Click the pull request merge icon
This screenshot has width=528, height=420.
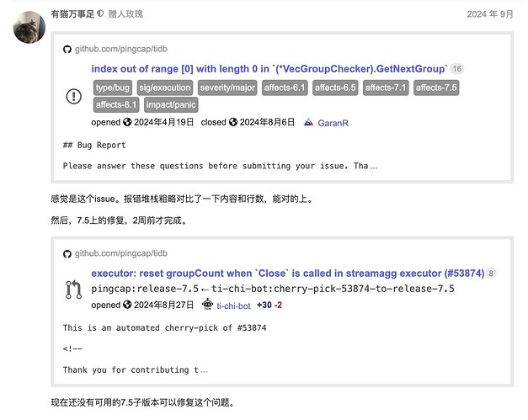(73, 290)
